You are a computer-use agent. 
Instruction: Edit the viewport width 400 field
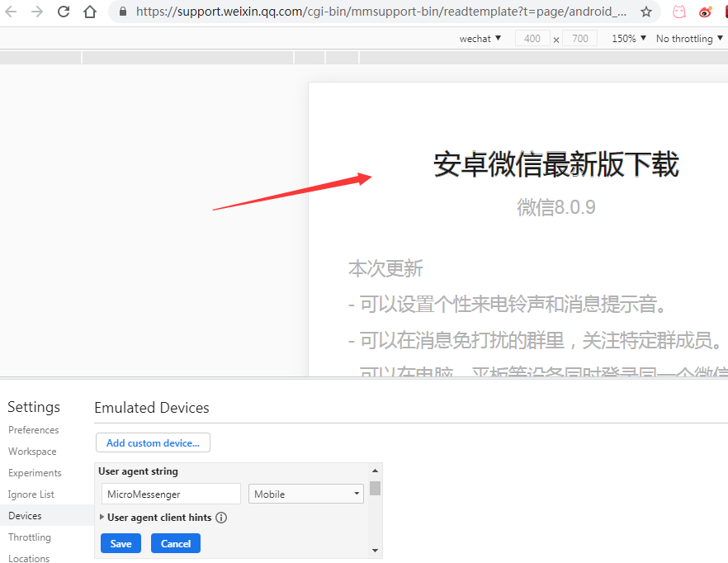coord(532,39)
